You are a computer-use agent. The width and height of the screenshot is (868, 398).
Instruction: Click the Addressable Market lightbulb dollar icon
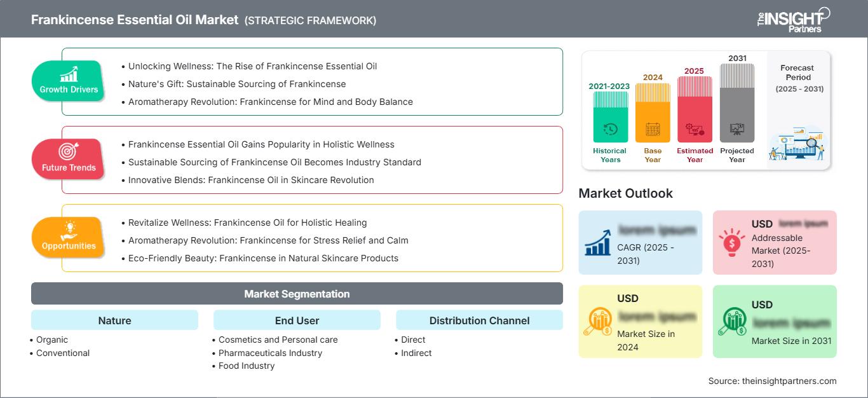tap(731, 242)
